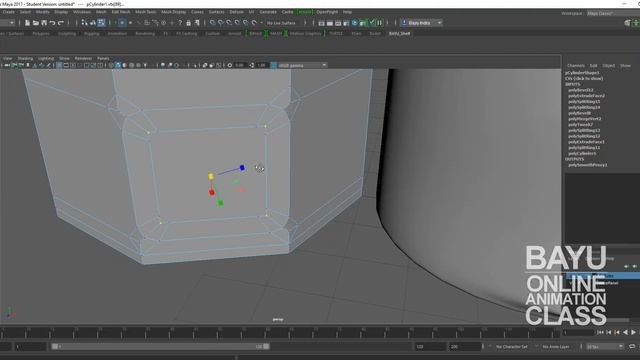The width and height of the screenshot is (640, 360).
Task: Switch to the Rendering shelf tab
Action: pyautogui.click(x=145, y=33)
